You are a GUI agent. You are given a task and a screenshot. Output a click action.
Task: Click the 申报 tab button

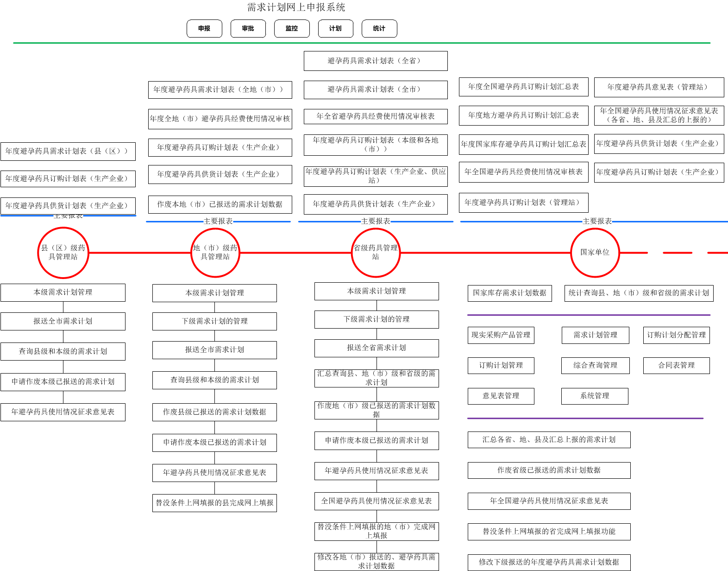pyautogui.click(x=204, y=29)
